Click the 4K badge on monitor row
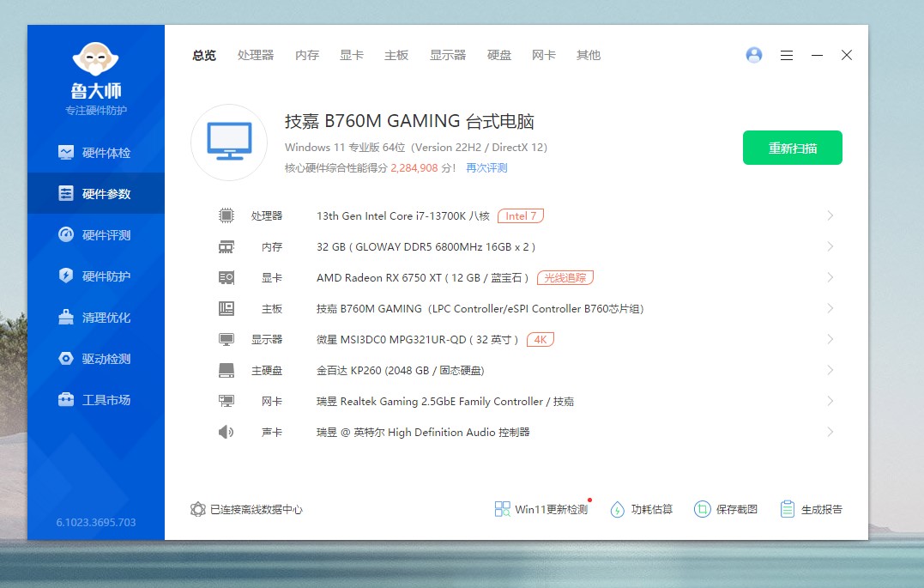The width and height of the screenshot is (924, 588). pyautogui.click(x=541, y=340)
